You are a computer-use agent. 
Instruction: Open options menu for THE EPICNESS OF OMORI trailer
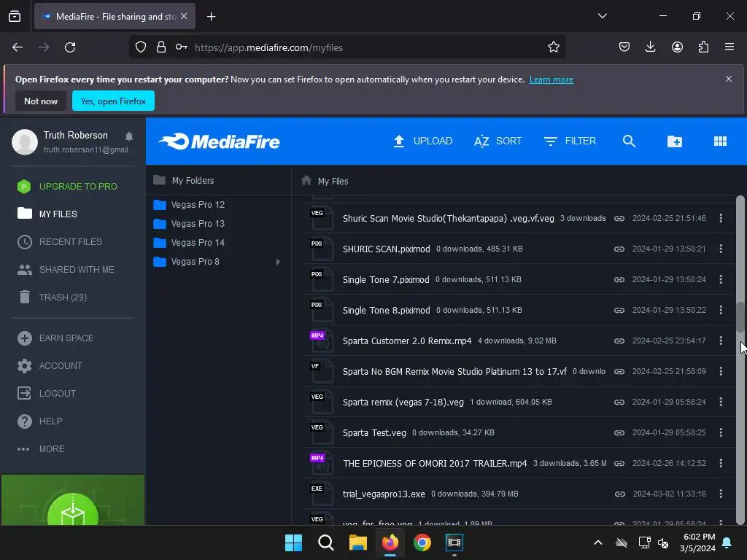click(x=720, y=463)
